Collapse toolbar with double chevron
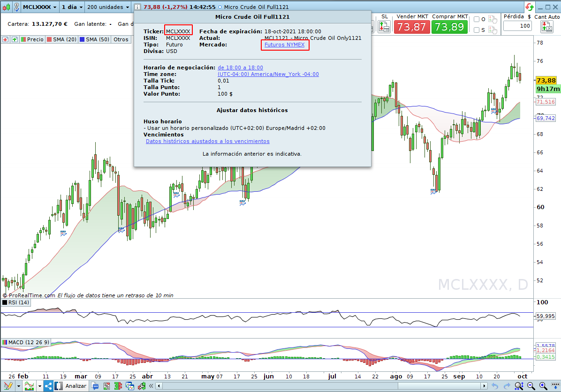Viewport: 561px width, 392px height. click(x=151, y=386)
